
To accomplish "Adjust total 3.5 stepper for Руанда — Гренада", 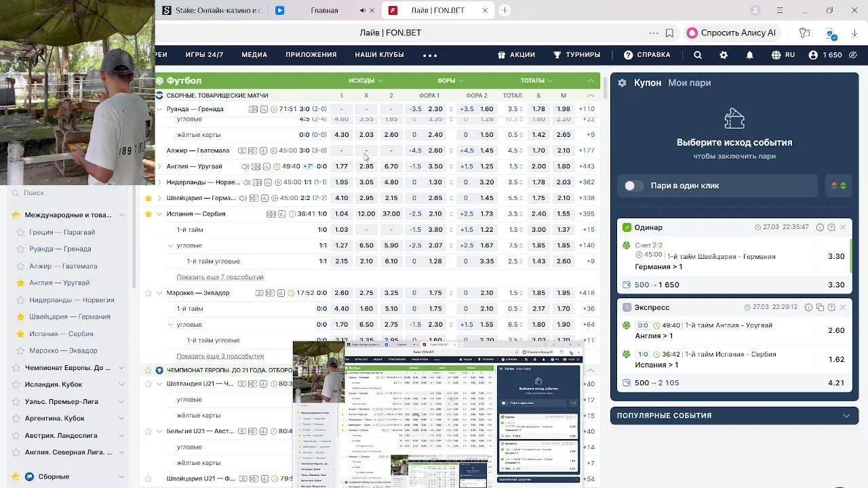I will tap(523, 109).
